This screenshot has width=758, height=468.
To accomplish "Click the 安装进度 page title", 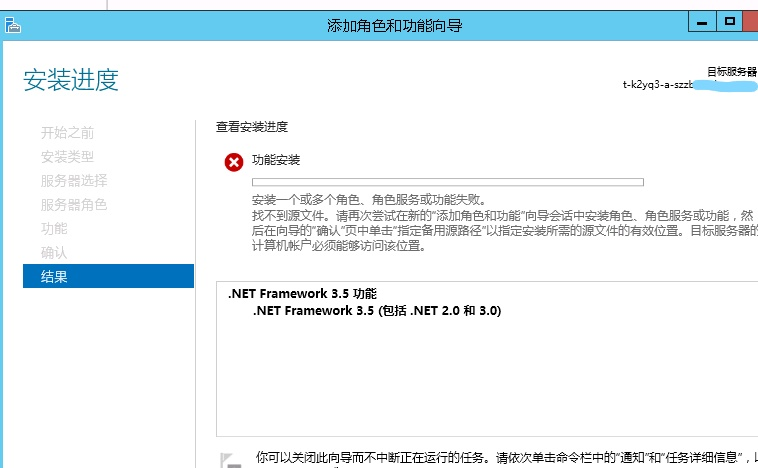I will click(71, 80).
